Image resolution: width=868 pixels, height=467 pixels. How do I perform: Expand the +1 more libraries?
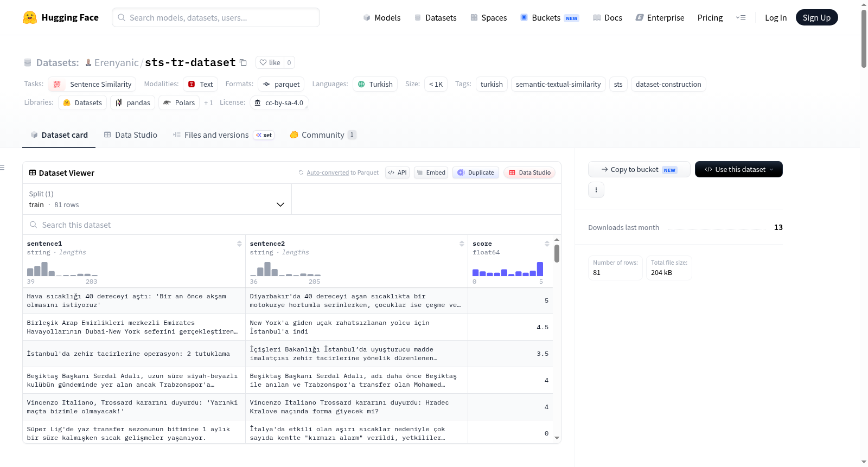point(208,103)
